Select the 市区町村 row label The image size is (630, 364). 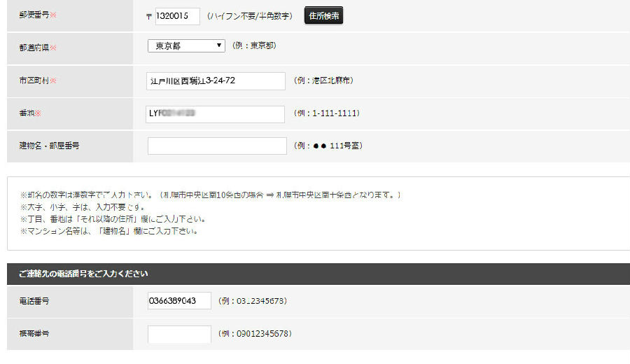pos(38,80)
